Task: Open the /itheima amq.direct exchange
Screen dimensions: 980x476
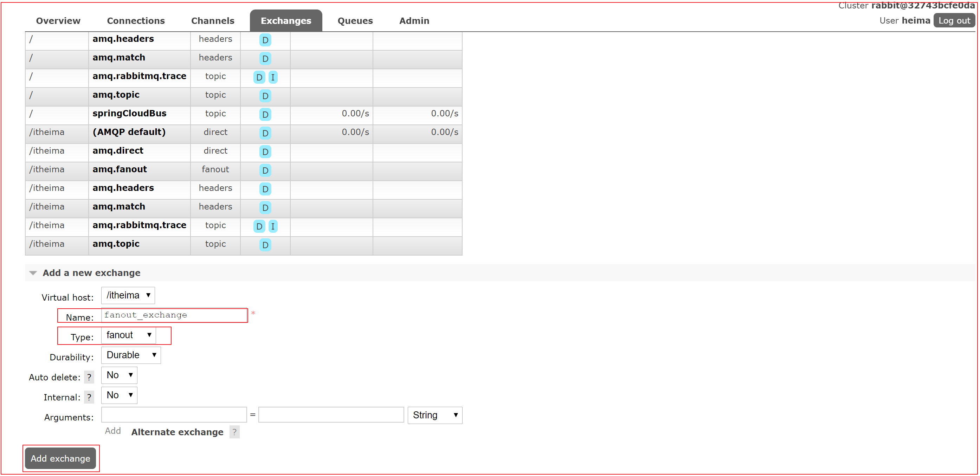Action: 118,151
